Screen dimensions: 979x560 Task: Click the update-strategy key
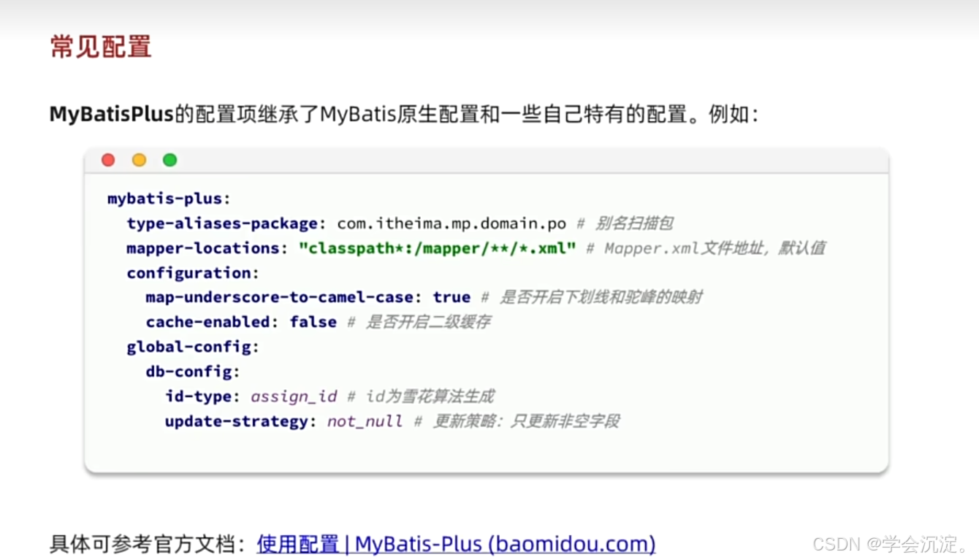pyautogui.click(x=241, y=421)
